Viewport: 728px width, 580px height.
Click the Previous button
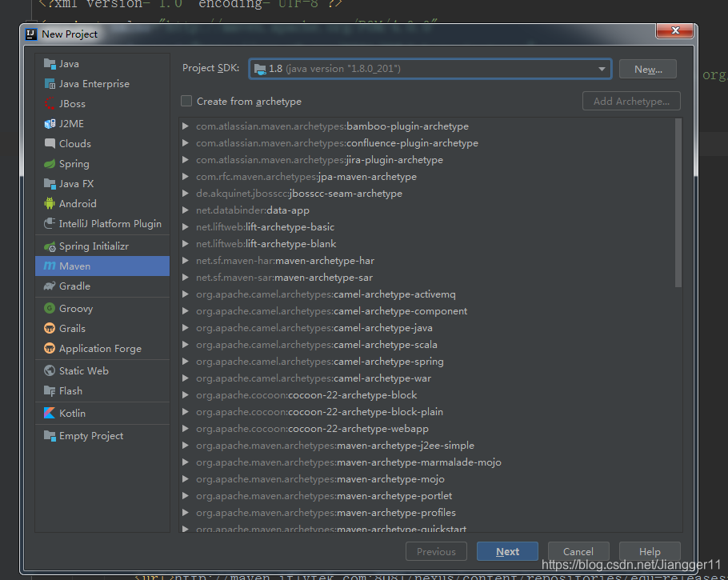pos(436,551)
